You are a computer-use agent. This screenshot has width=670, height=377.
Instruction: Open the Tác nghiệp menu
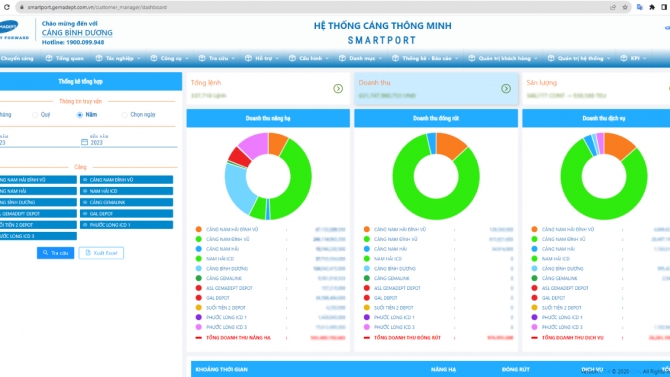(x=118, y=58)
